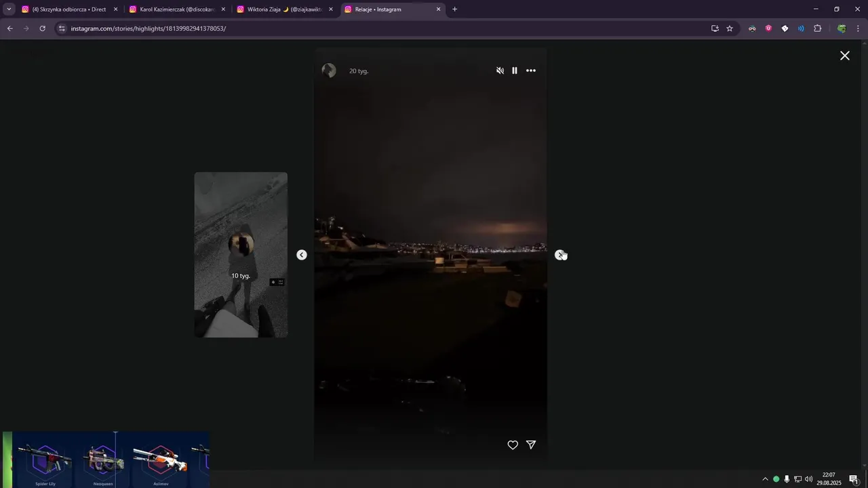Go to previous story with left arrow
The height and width of the screenshot is (488, 868).
(x=302, y=255)
